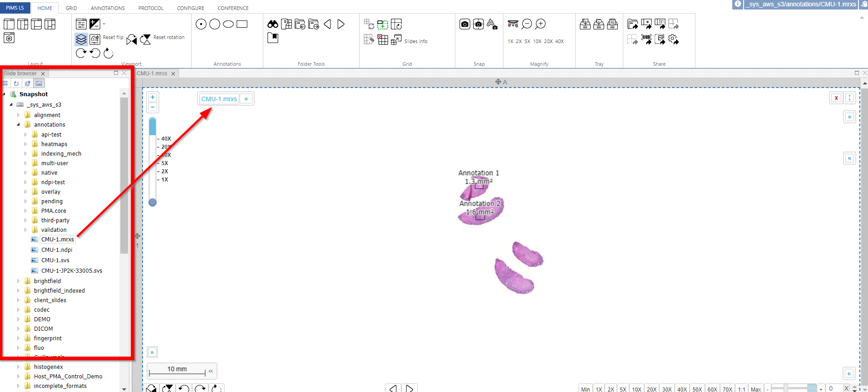Click the vertical zoom slider handle
868x392 pixels.
[x=153, y=202]
